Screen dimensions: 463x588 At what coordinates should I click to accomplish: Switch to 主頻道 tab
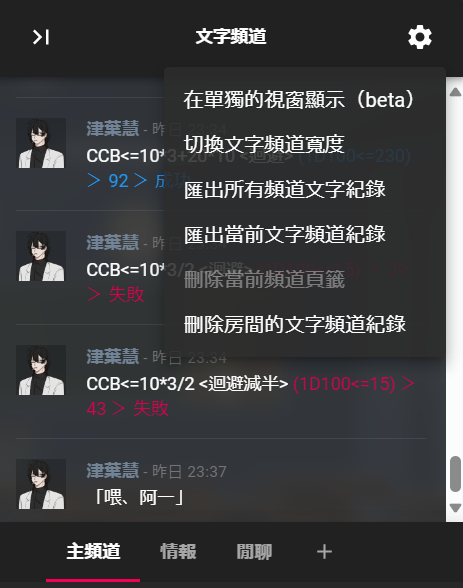tap(93, 552)
